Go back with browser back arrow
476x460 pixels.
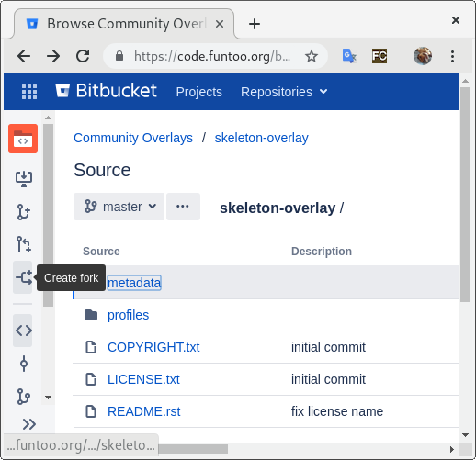click(x=24, y=56)
